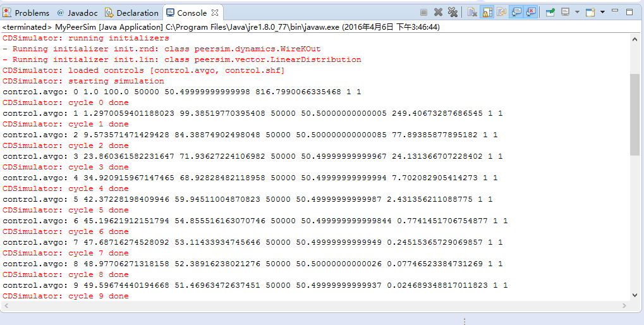The width and height of the screenshot is (644, 325).
Task: Click control.avgo line with 0.24515365729069857
Action: click(x=253, y=242)
